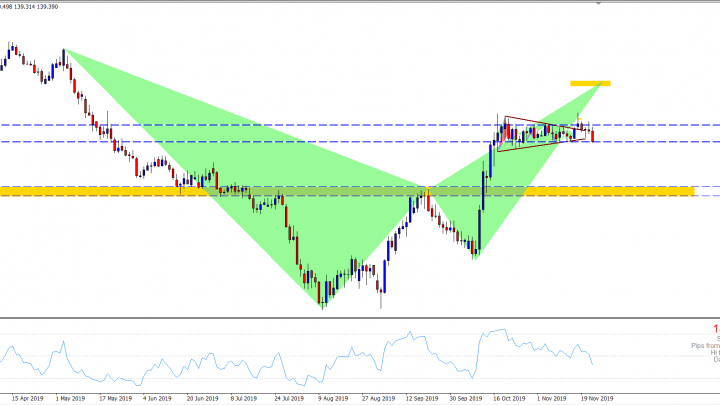Click the separator between chart and indicator panel
Screen dimensions: 720x405
(x=360, y=318)
